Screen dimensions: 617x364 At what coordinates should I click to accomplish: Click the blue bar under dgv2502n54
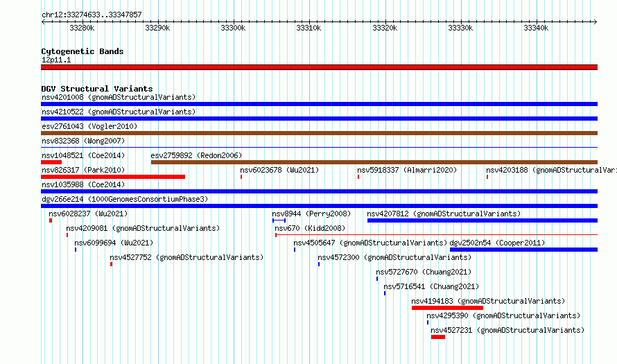(x=523, y=250)
